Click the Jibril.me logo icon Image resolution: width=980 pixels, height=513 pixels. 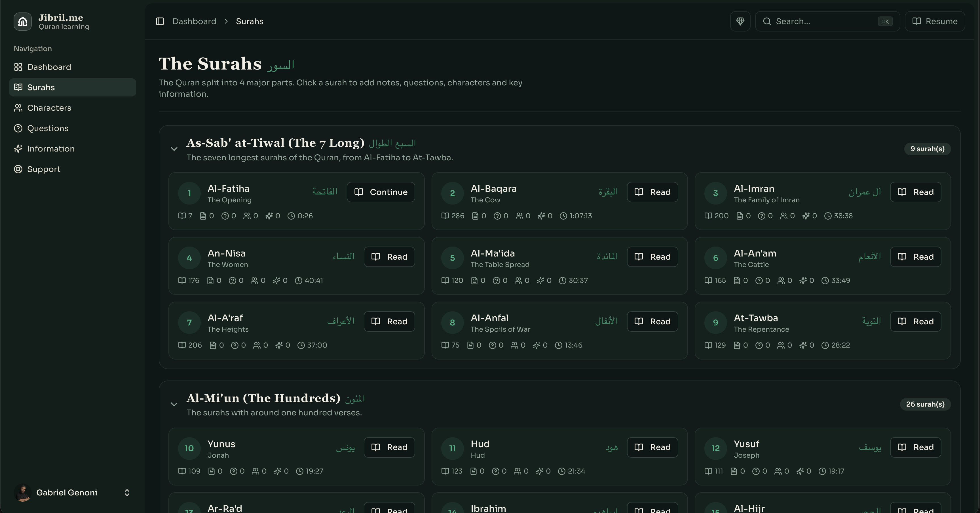(22, 21)
